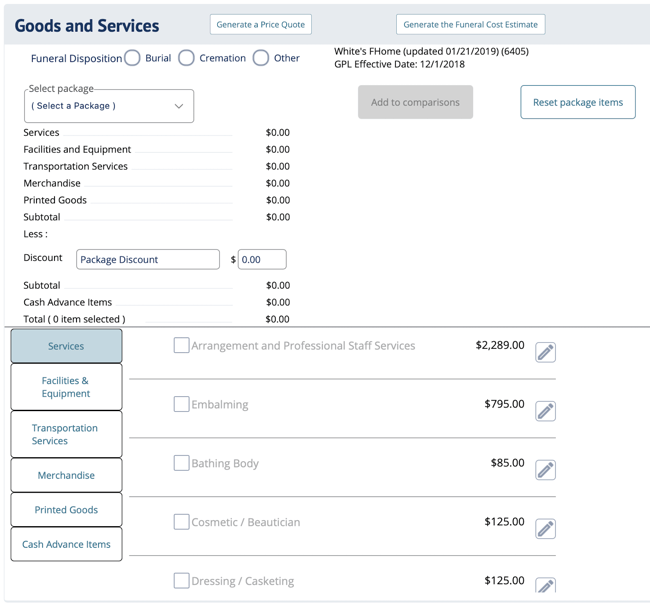Click the $2,289.00 price text
The image size is (650, 607).
[500, 345]
